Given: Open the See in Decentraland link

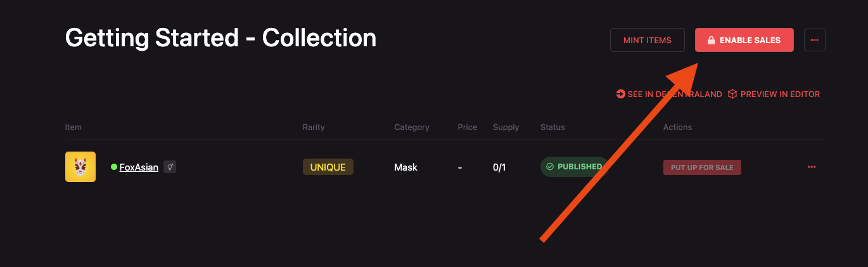Looking at the screenshot, I should (x=674, y=94).
